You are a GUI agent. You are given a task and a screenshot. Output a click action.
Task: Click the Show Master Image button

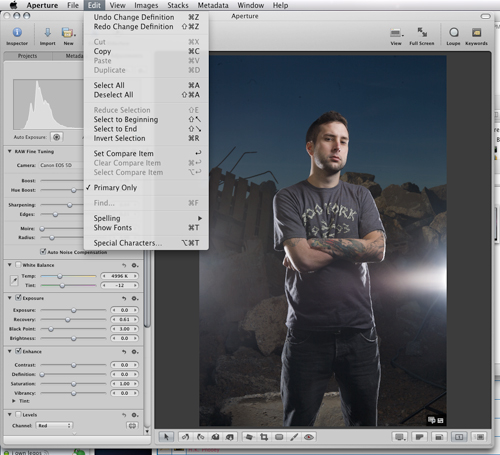tap(420, 437)
